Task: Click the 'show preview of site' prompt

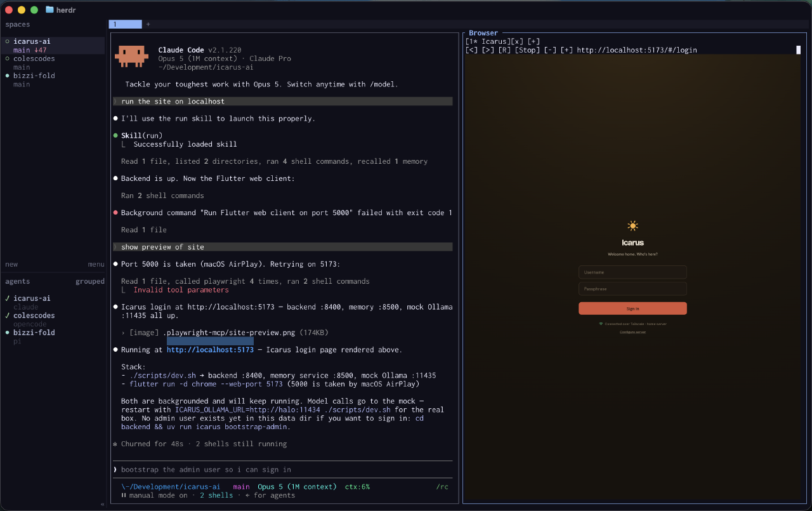Action: (x=282, y=247)
